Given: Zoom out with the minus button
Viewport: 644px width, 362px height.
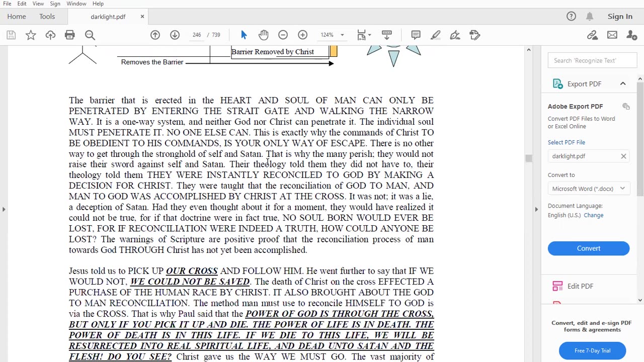Looking at the screenshot, I should [x=283, y=35].
